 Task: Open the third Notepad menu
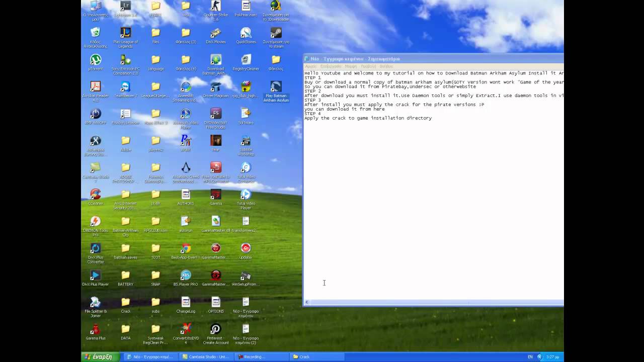[351, 66]
